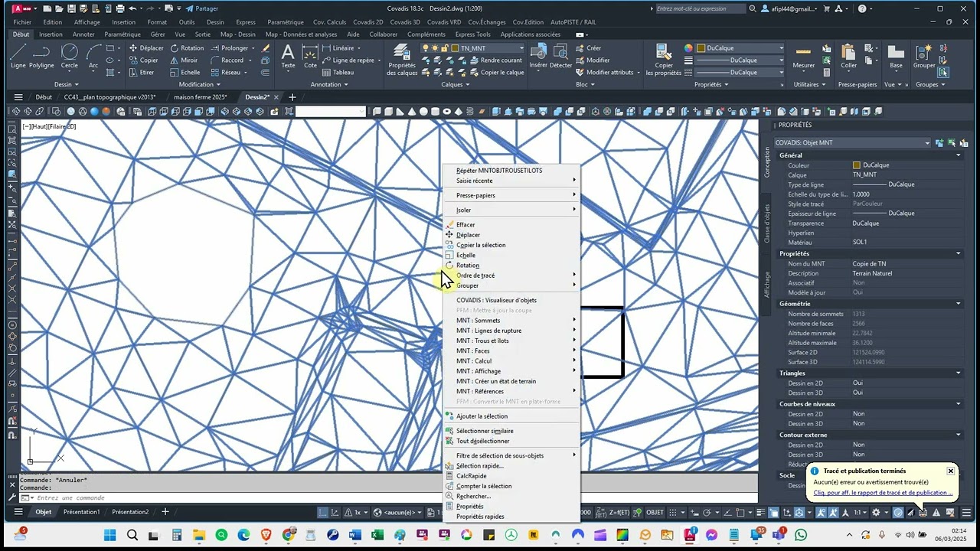The image size is (980, 551).
Task: Click the Rotation tool in ribbon
Action: 187,48
